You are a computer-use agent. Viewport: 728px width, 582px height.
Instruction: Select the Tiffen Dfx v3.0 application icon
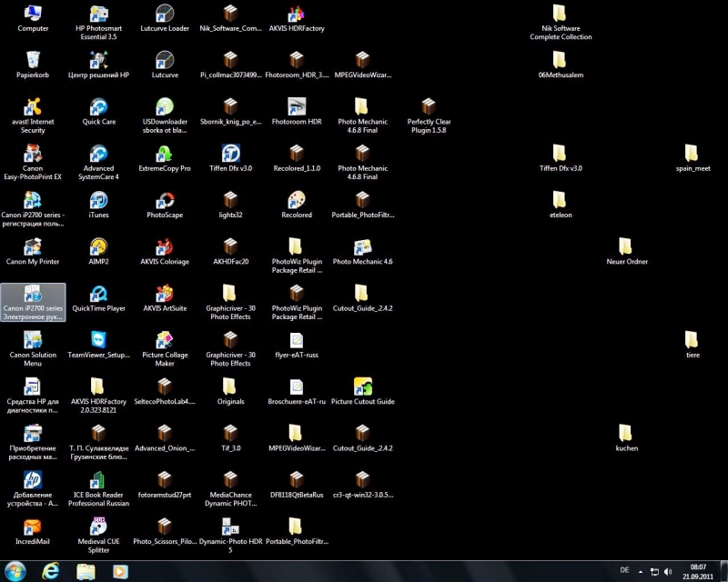[x=231, y=154]
